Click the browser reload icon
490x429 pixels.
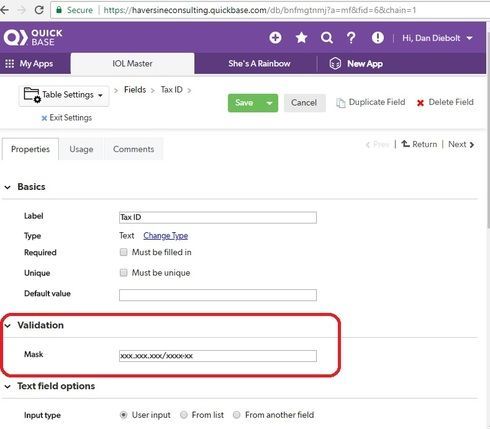click(x=39, y=10)
